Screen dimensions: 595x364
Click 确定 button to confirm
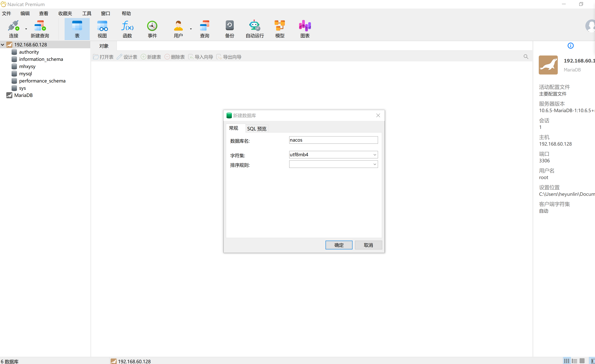pos(339,244)
